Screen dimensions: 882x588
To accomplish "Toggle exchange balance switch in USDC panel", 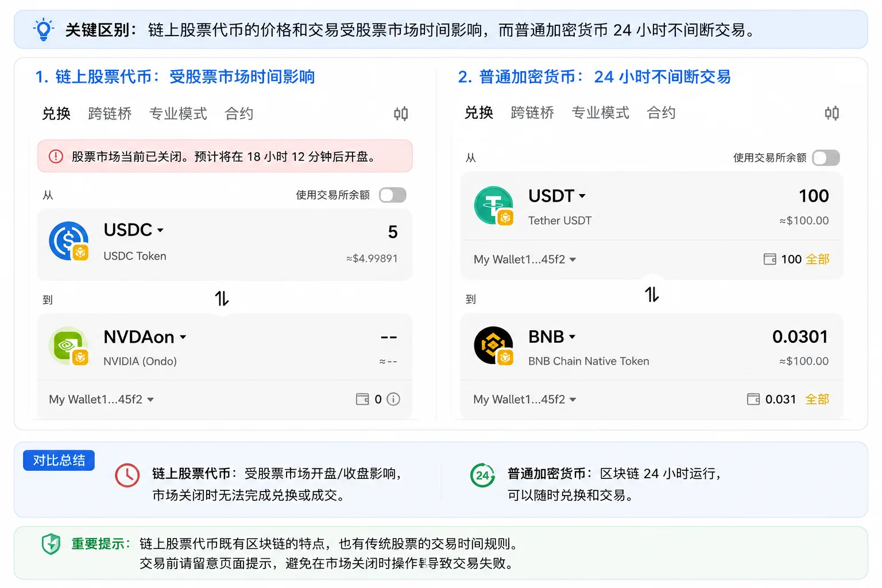I will (393, 195).
